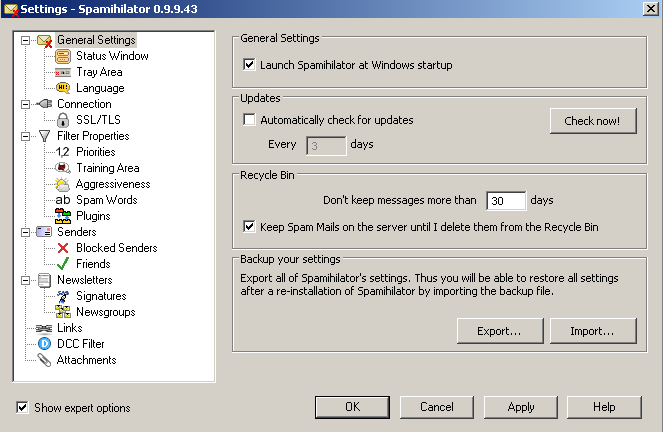The width and height of the screenshot is (663, 432).
Task: Click the Attachments paperclip icon
Action: 44,360
